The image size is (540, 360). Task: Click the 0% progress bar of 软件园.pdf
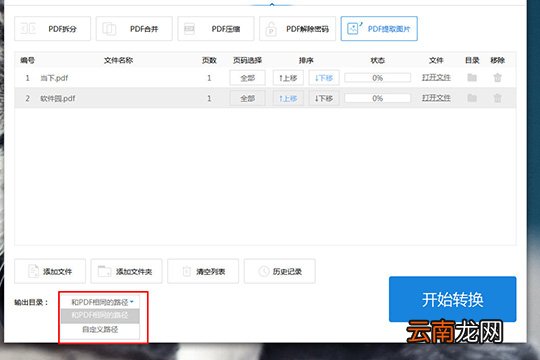point(377,98)
